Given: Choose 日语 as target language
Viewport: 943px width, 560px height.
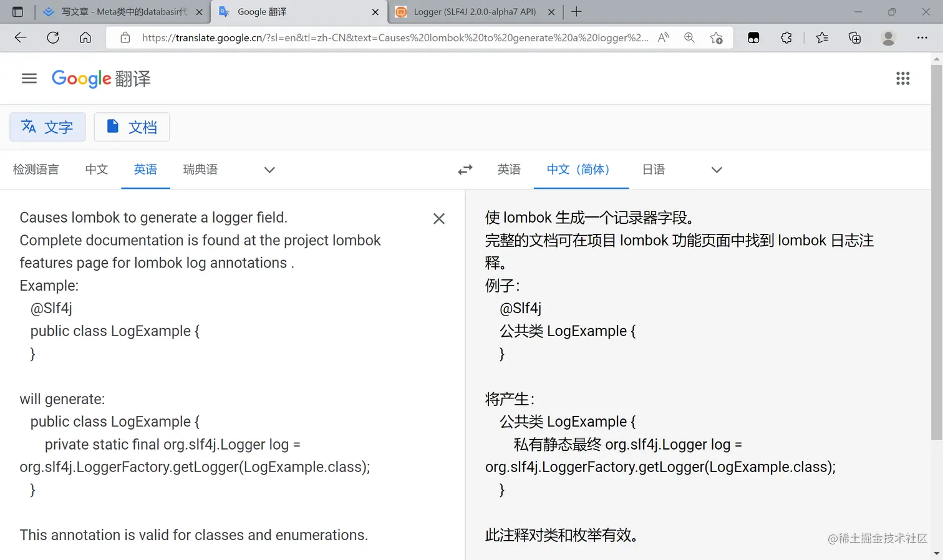Looking at the screenshot, I should [654, 170].
